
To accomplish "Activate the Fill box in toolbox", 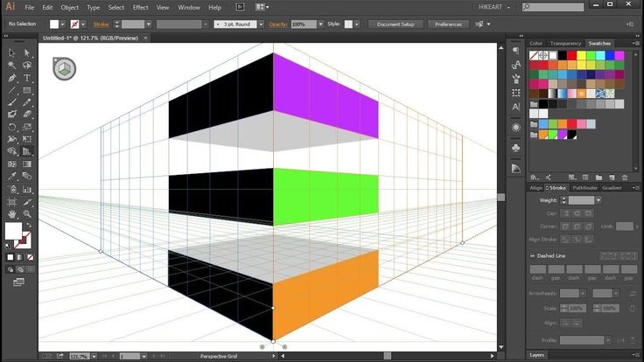I will (13, 231).
